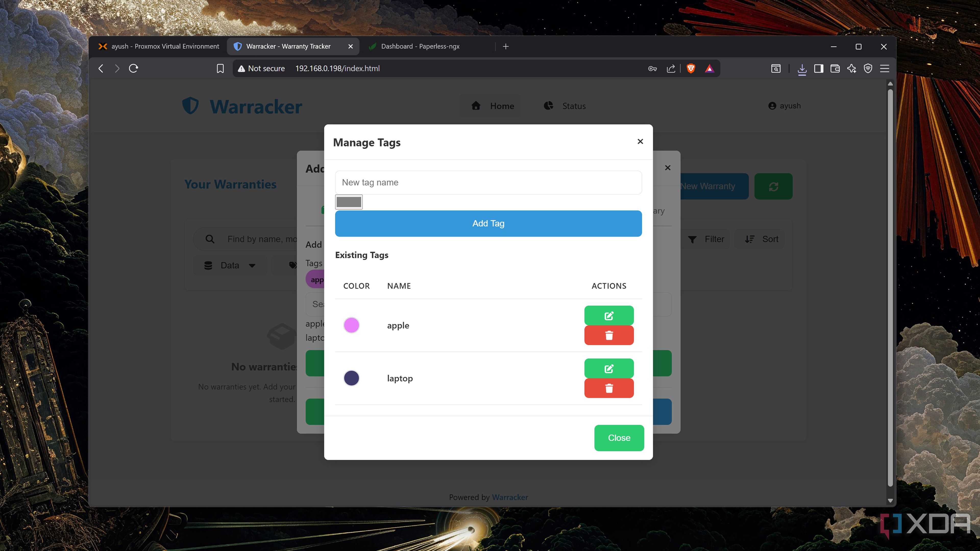Close the Warracker tab
This screenshot has width=980, height=551.
point(350,46)
